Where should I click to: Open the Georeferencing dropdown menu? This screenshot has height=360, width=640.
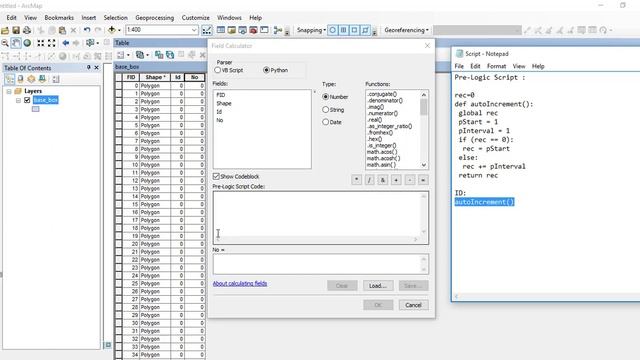click(x=406, y=30)
